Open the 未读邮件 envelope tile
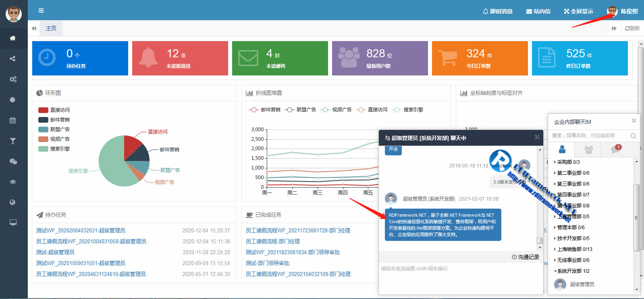Screen dimensions: 644x299 click(280, 58)
